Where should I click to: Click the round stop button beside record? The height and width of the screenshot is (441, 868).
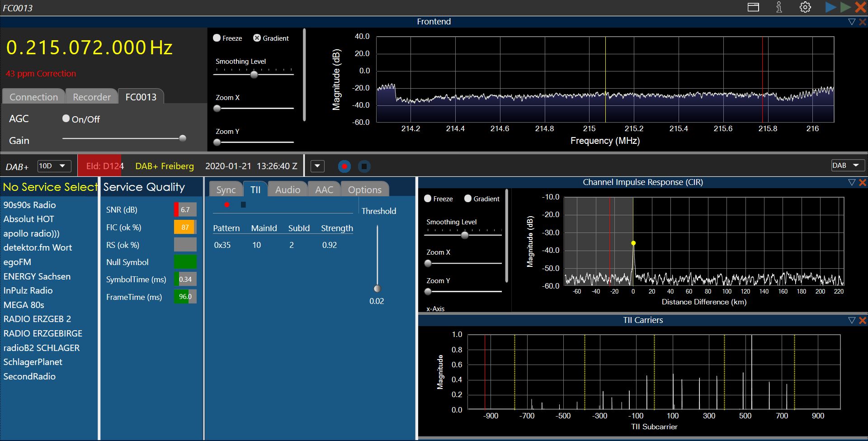pyautogui.click(x=364, y=166)
